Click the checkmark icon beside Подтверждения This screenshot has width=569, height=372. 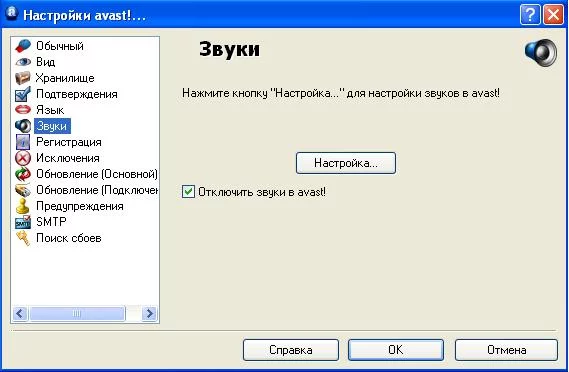(23, 94)
